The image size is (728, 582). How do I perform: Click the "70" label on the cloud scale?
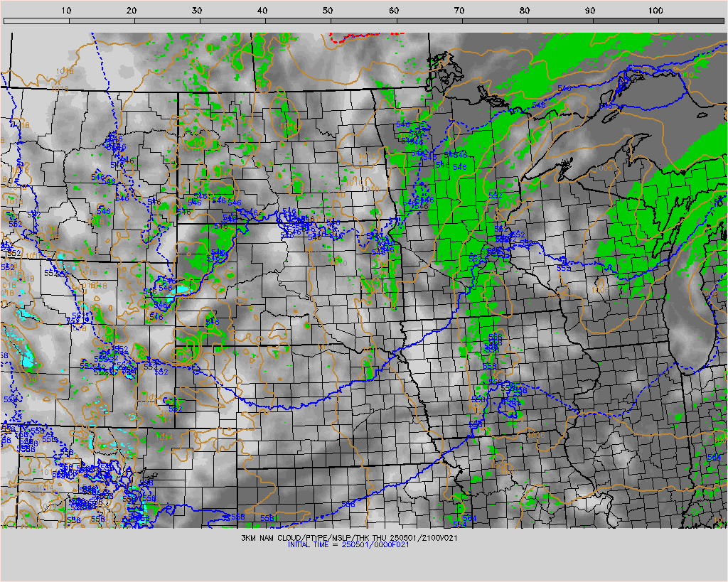pyautogui.click(x=459, y=10)
